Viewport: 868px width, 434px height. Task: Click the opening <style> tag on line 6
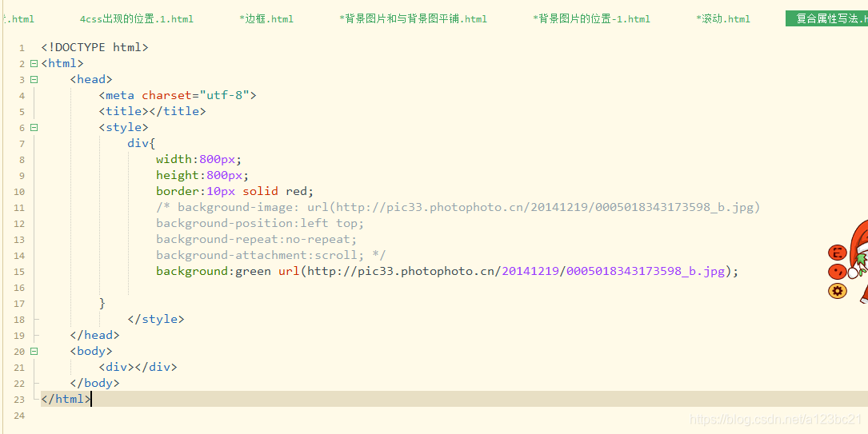coord(123,127)
